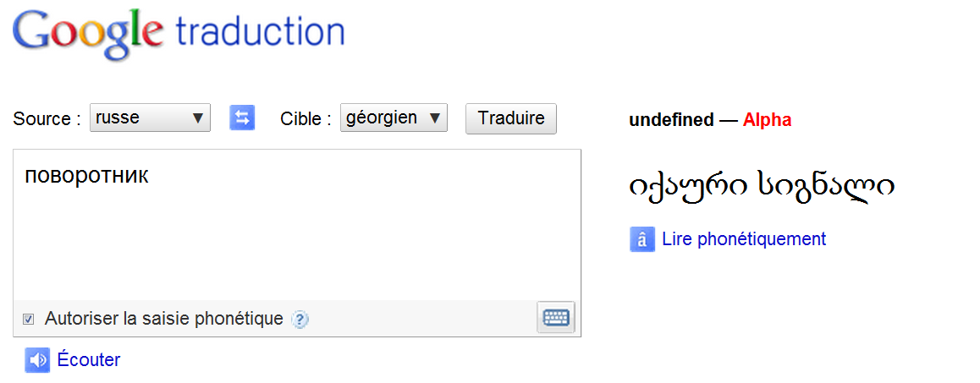The width and height of the screenshot is (980, 383).
Task: Swap source and target languages
Action: (x=242, y=118)
